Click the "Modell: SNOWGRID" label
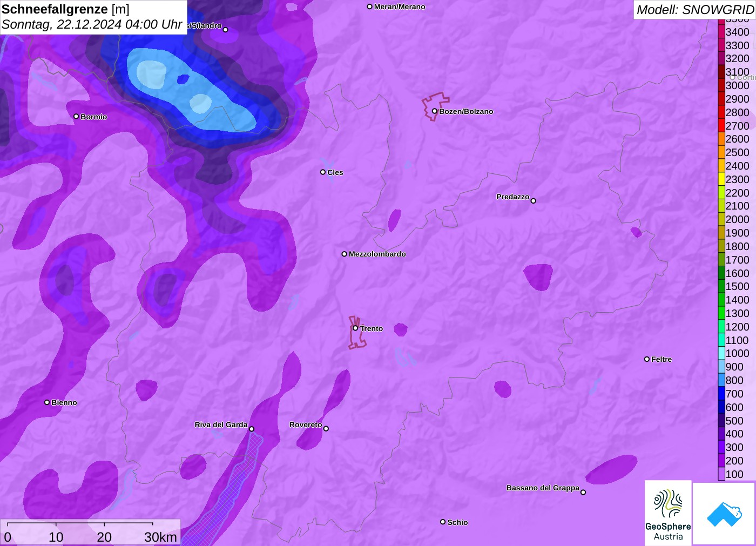The width and height of the screenshot is (756, 546). tap(696, 10)
